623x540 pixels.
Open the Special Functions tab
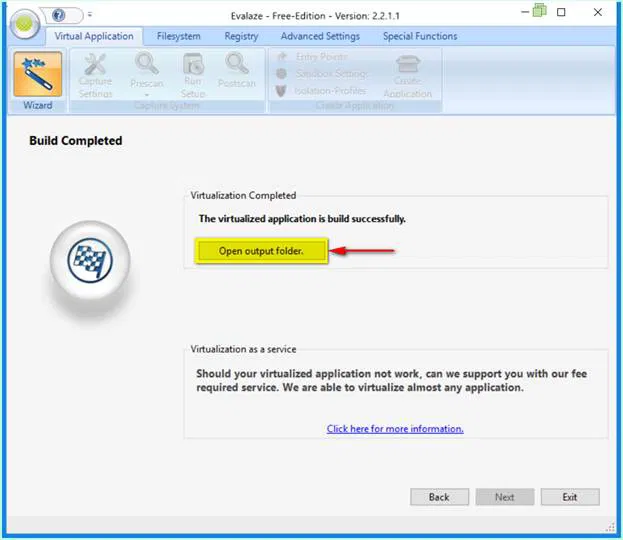tap(420, 36)
